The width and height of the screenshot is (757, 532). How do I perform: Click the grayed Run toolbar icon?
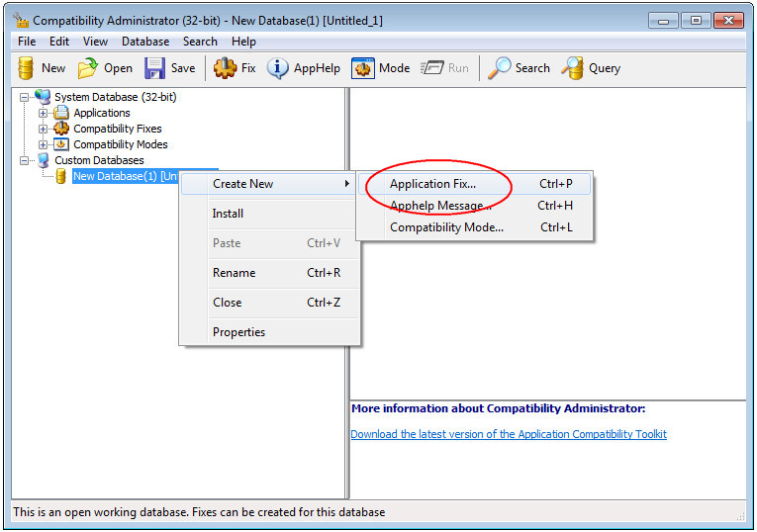point(431,68)
